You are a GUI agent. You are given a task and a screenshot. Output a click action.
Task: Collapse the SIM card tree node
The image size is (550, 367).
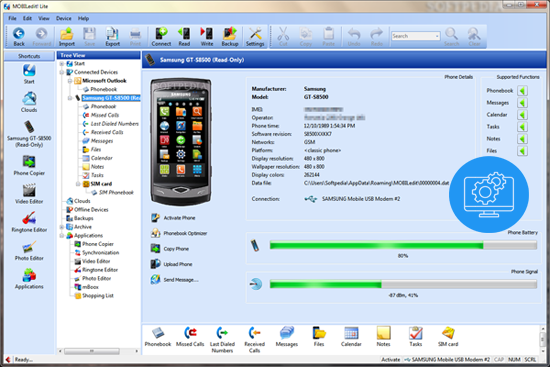(78, 184)
